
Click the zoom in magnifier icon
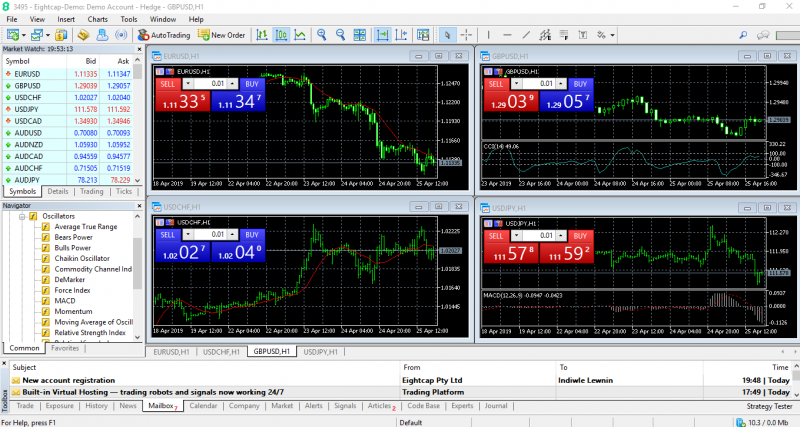(x=323, y=35)
